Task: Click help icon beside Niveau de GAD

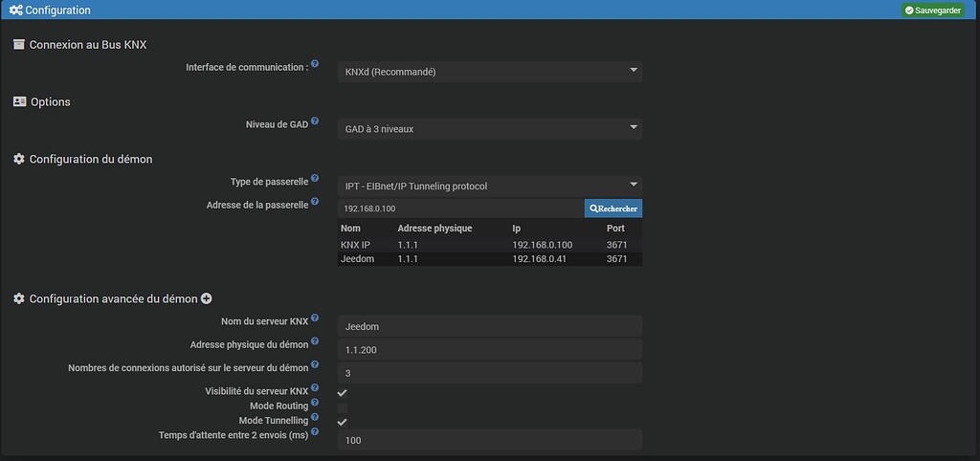Action: click(315, 121)
